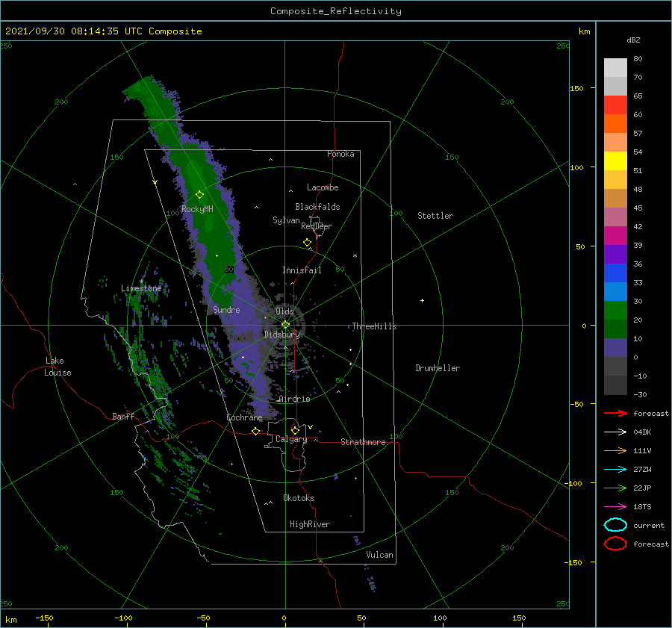Click the yellow diamond marker at Olds radar center
672x628 pixels.
[x=285, y=325]
